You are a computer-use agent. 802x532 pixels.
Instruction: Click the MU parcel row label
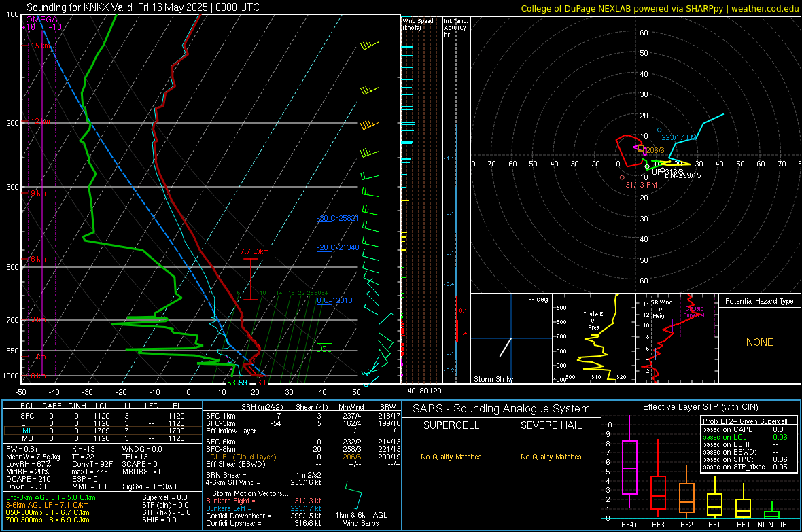pyautogui.click(x=27, y=438)
